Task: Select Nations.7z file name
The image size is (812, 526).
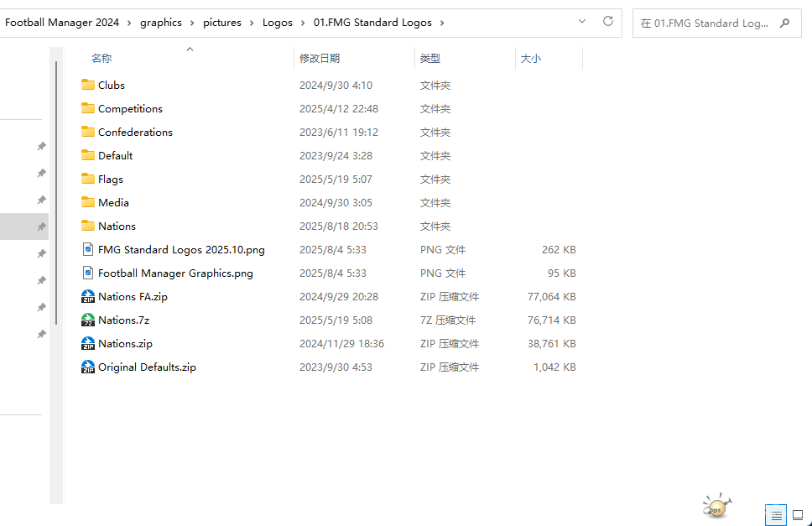Action: click(x=124, y=320)
